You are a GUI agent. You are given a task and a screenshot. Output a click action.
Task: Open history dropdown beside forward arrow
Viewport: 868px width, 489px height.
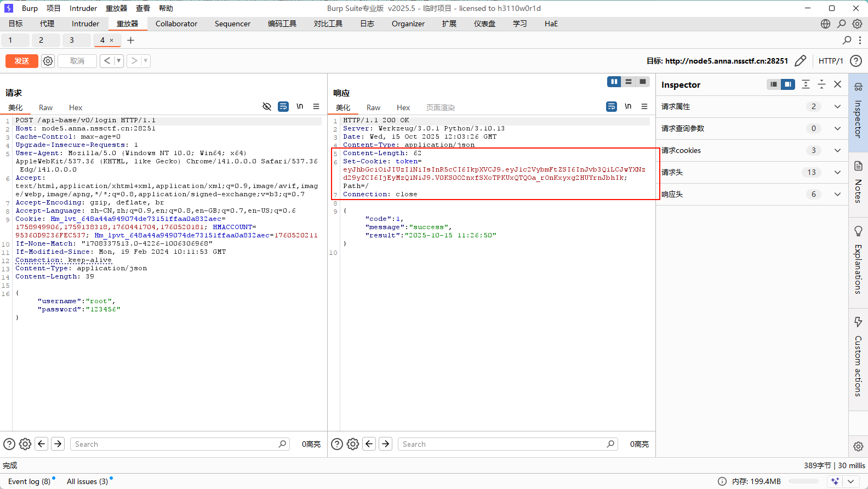pos(146,61)
